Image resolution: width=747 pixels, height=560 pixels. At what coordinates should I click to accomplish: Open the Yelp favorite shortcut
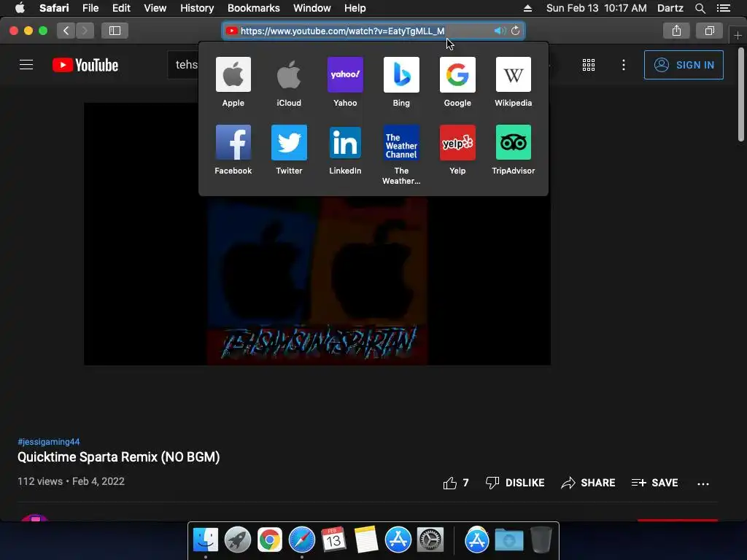click(457, 149)
